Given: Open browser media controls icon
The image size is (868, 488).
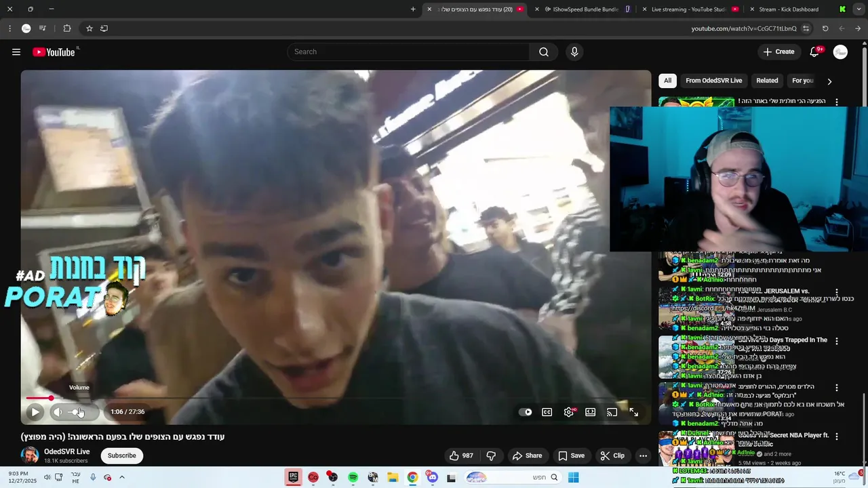Looking at the screenshot, I should tap(42, 28).
